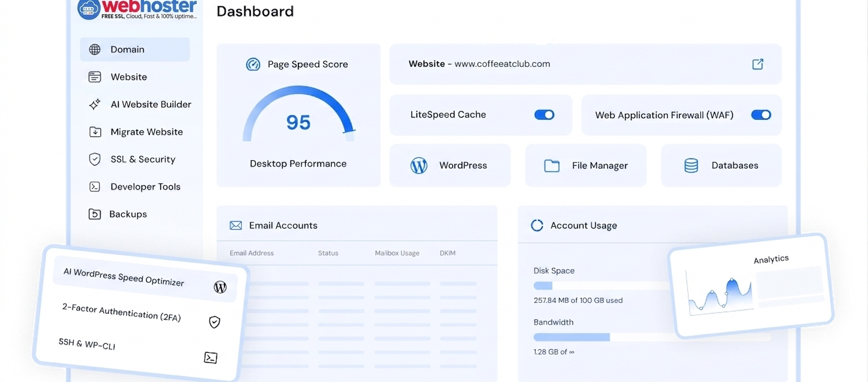
Task: Toggle the LiteSpeed Cache switch
Action: (544, 115)
